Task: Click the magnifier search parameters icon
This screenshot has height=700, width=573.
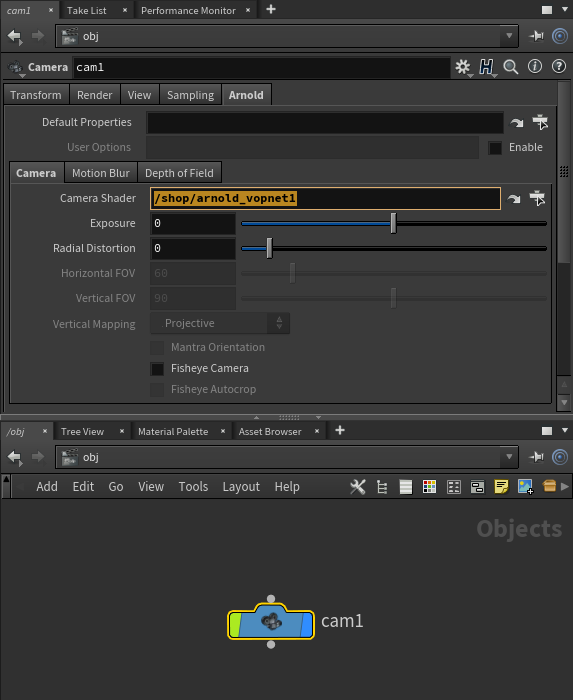Action: click(x=511, y=67)
